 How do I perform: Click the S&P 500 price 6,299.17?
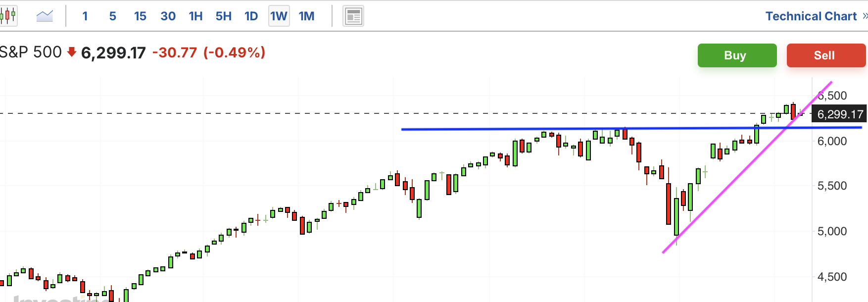click(113, 52)
